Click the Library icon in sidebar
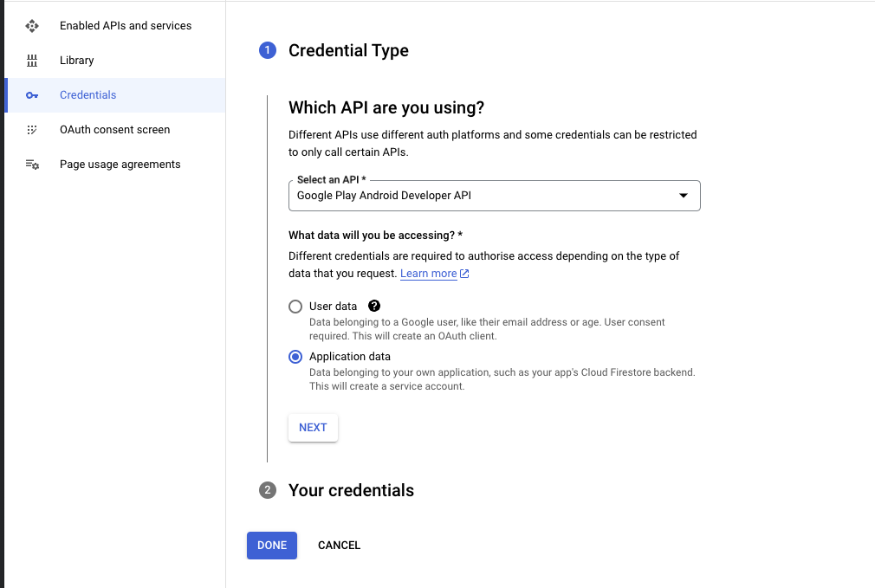 (x=32, y=61)
